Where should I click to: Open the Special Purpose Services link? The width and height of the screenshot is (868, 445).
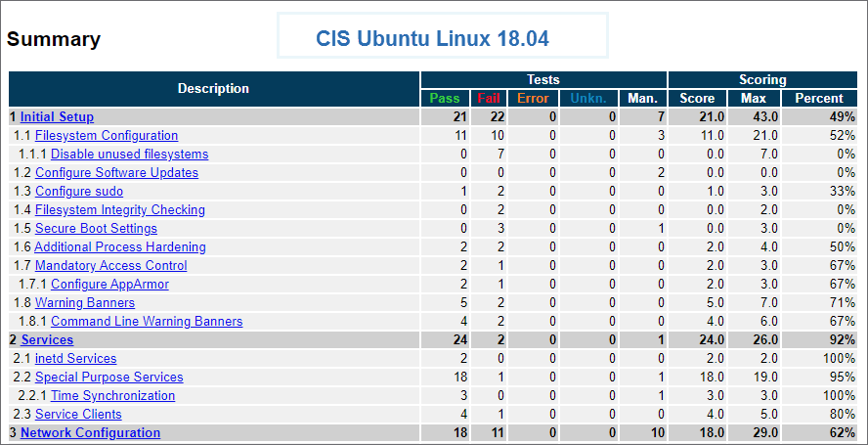(x=109, y=378)
